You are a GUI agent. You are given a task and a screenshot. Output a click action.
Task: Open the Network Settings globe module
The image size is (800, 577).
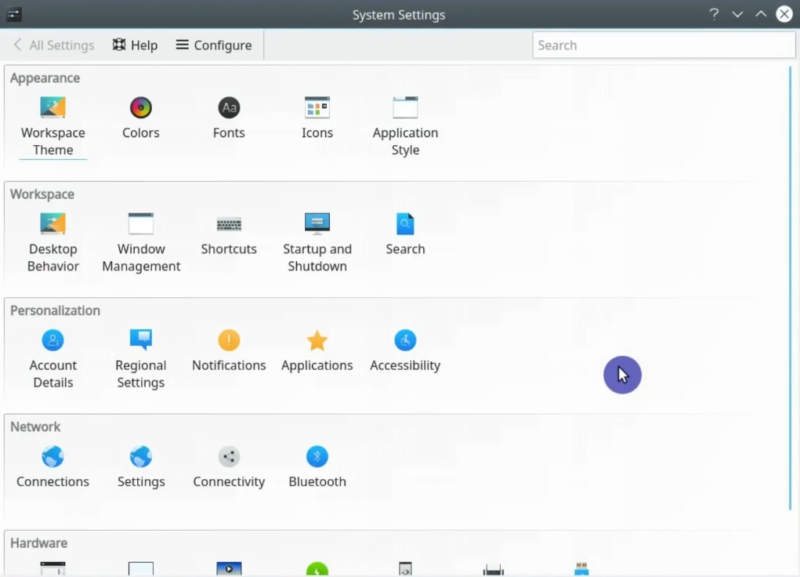coord(141,467)
